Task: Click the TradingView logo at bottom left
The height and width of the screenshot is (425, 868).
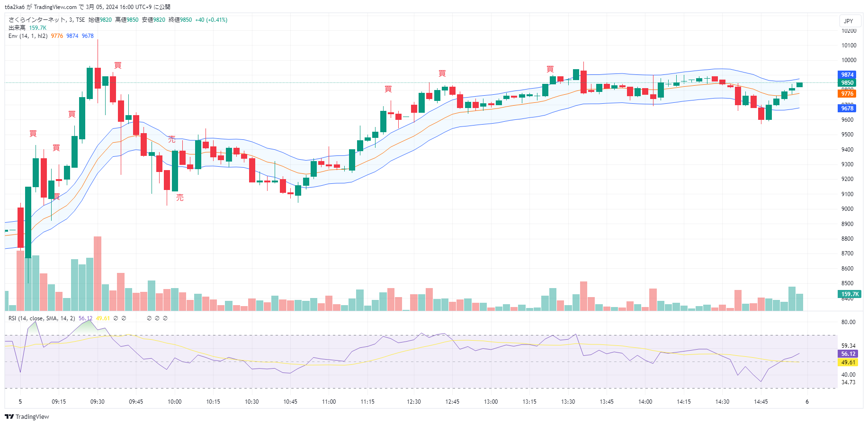Action: [27, 416]
